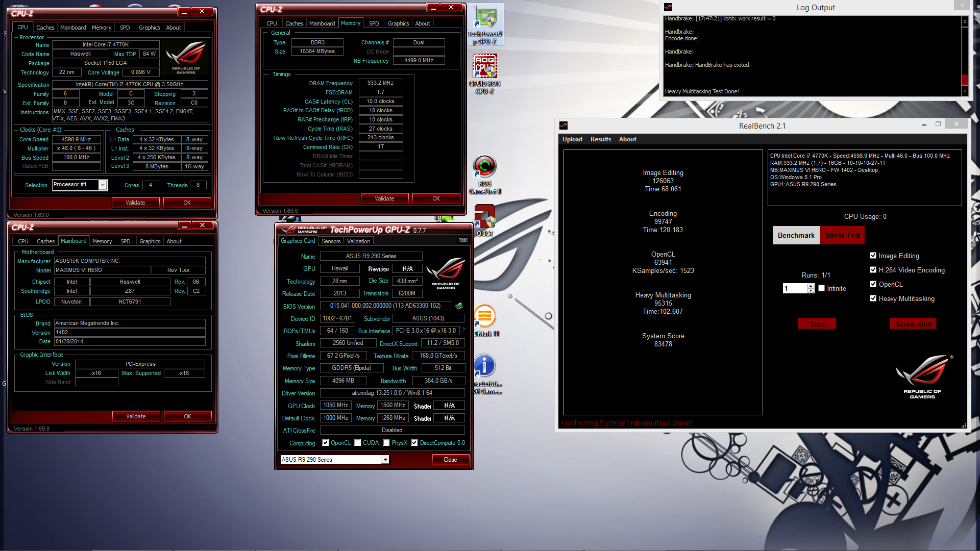Launch 3DMark 11 from the desktop
This screenshot has width=980, height=551.
point(486,320)
